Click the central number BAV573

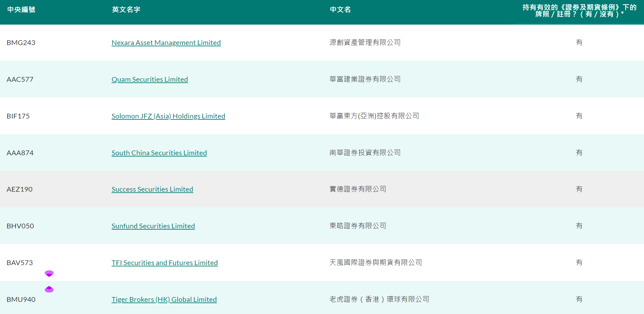(20, 263)
